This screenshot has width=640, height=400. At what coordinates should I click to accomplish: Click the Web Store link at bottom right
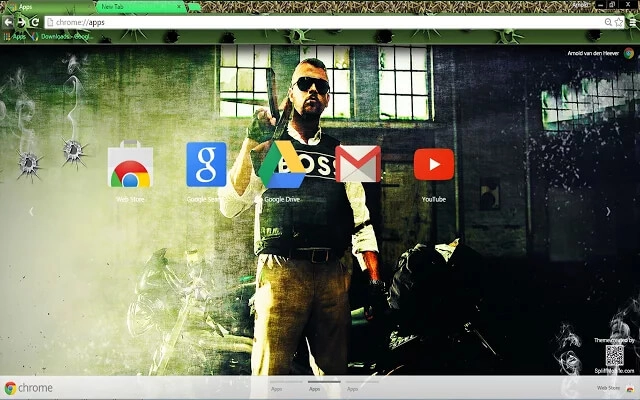point(608,388)
